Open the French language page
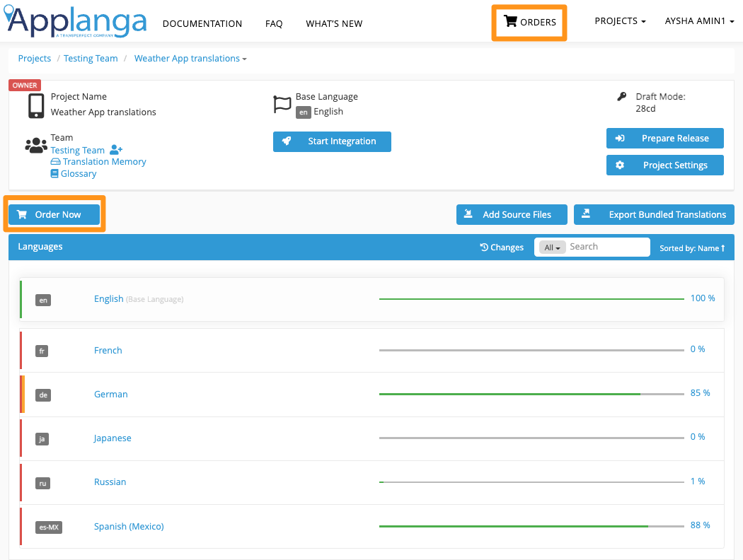 108,350
